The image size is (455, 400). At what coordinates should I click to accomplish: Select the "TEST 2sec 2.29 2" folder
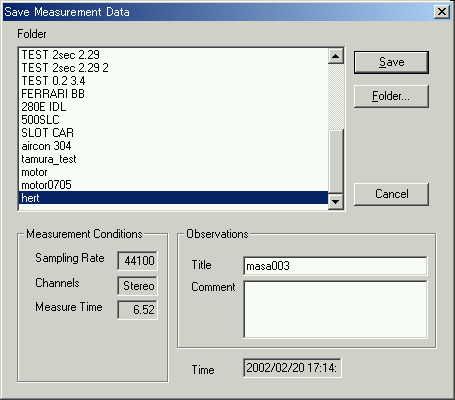[173, 68]
